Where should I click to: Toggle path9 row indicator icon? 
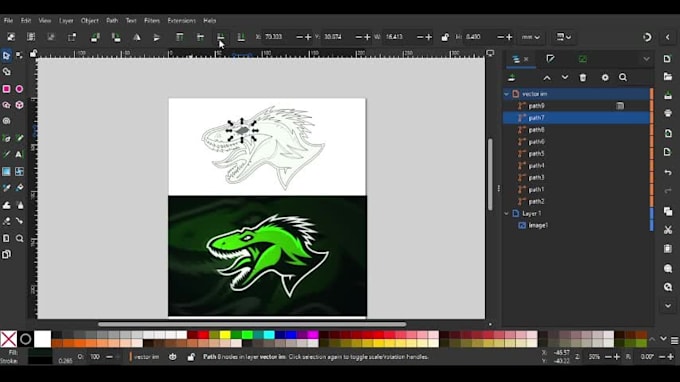coord(620,106)
